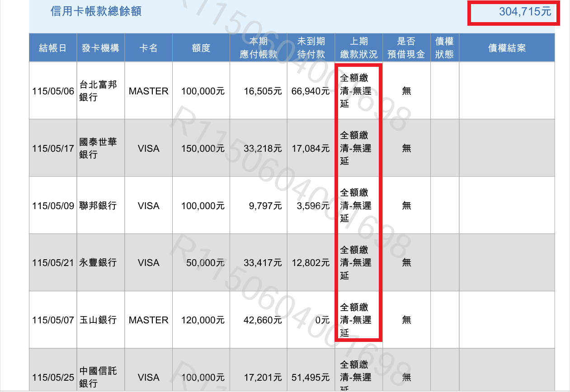Click the pending amount 17,084元

[311, 148]
